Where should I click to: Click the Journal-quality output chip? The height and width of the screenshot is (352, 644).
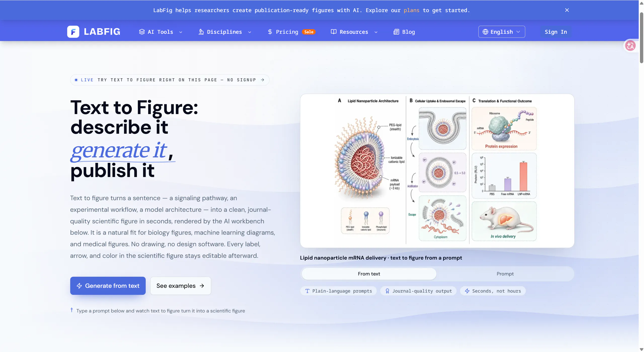(418, 291)
